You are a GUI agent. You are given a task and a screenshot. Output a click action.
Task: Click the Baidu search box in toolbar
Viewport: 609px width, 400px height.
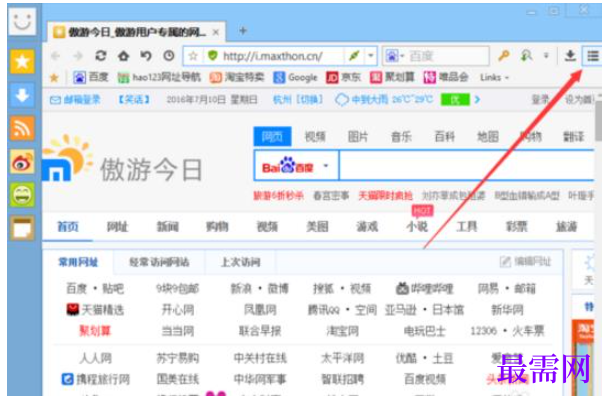pyautogui.click(x=447, y=57)
